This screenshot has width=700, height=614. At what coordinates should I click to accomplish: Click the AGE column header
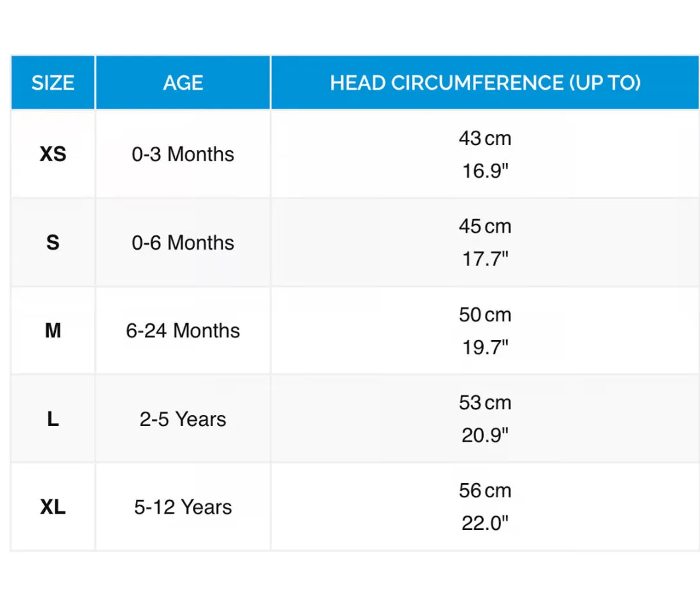[183, 83]
